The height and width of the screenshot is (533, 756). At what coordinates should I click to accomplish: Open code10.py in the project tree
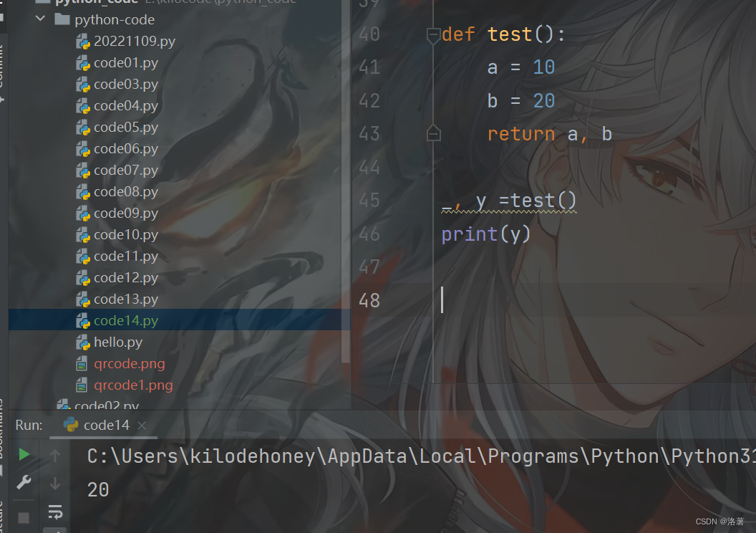coord(126,235)
